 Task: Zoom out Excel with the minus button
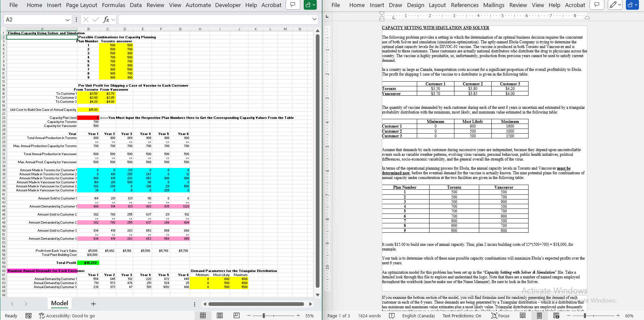point(249,316)
